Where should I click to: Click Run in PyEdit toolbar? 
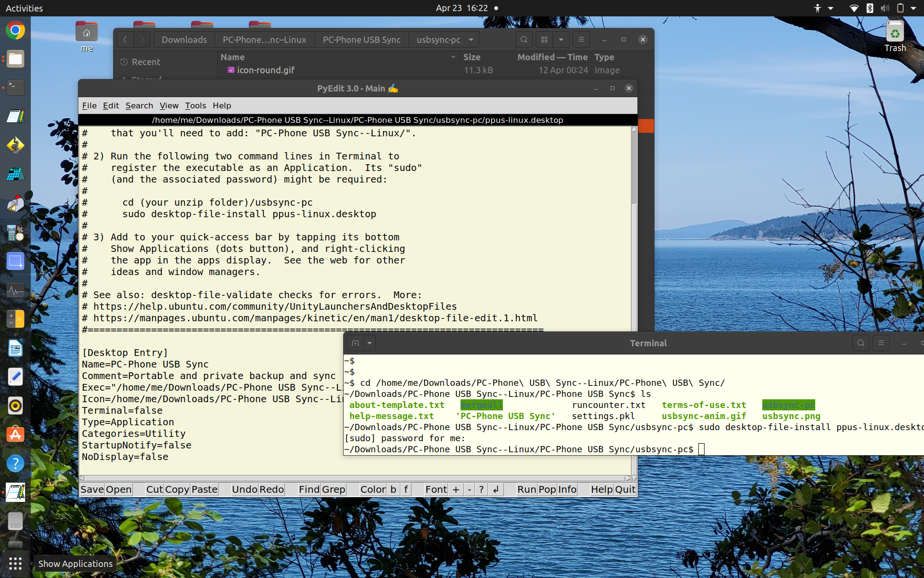(x=526, y=489)
